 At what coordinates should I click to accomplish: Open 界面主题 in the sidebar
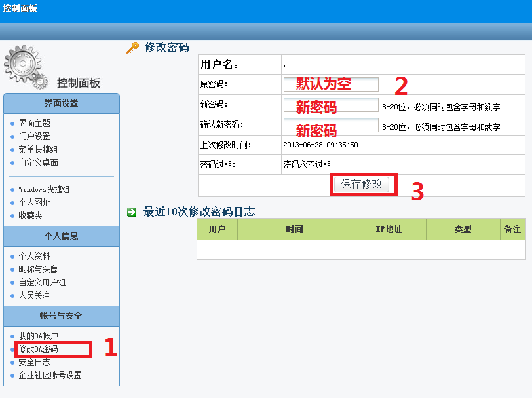point(34,123)
